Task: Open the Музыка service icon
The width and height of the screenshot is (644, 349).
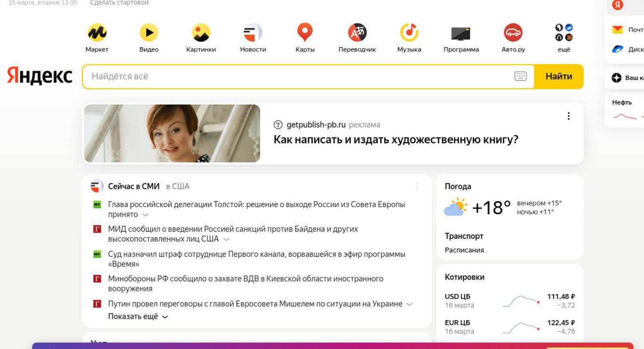Action: pos(409,32)
